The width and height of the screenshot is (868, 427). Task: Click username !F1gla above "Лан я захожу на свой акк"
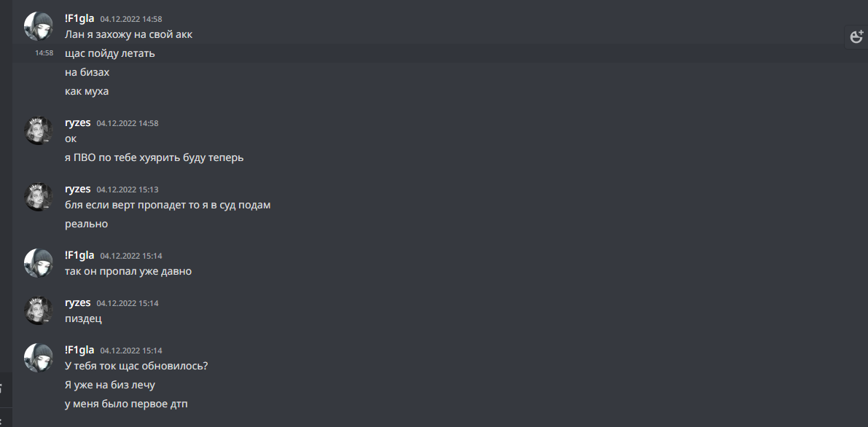pos(79,18)
